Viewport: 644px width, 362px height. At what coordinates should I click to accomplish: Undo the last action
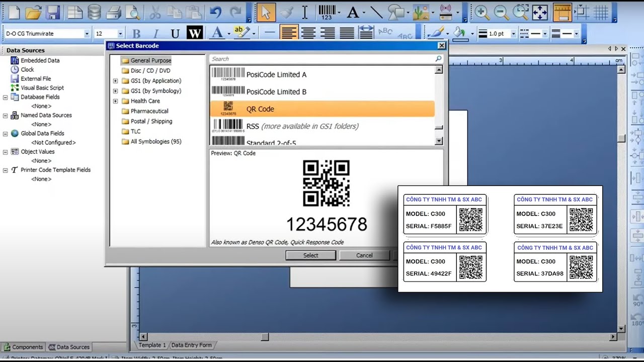point(216,12)
